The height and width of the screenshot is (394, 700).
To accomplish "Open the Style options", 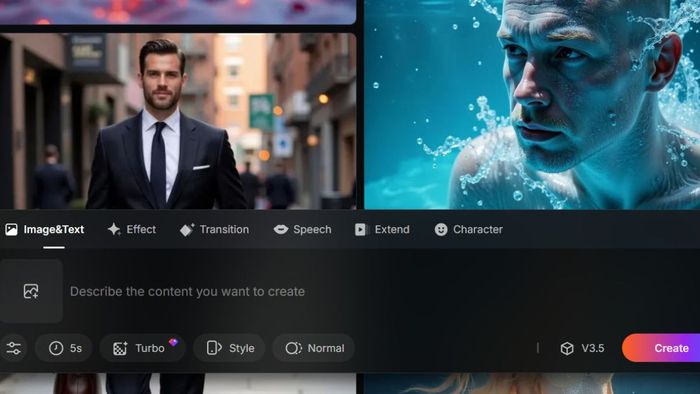I will coord(229,348).
